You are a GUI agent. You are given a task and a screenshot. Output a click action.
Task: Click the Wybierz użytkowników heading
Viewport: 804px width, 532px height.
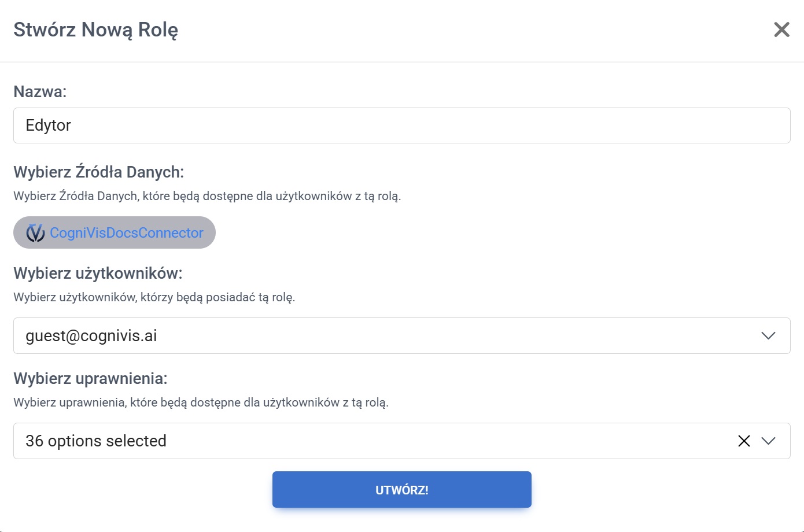click(98, 273)
